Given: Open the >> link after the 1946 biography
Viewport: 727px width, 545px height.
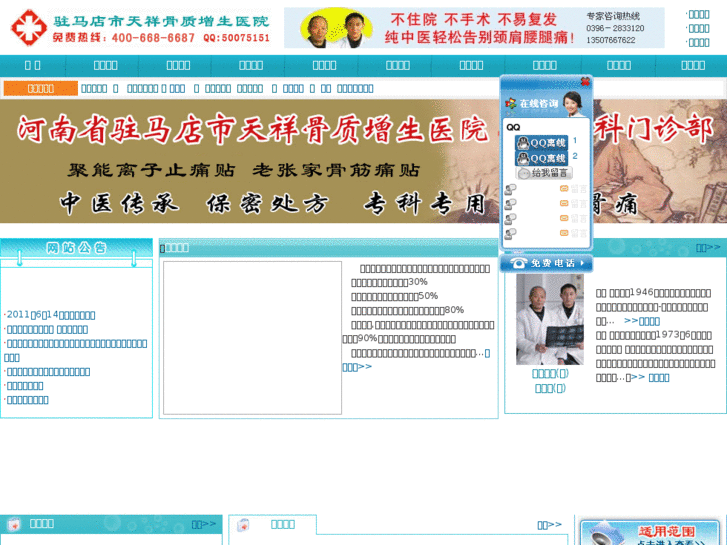Looking at the screenshot, I should tap(642, 321).
